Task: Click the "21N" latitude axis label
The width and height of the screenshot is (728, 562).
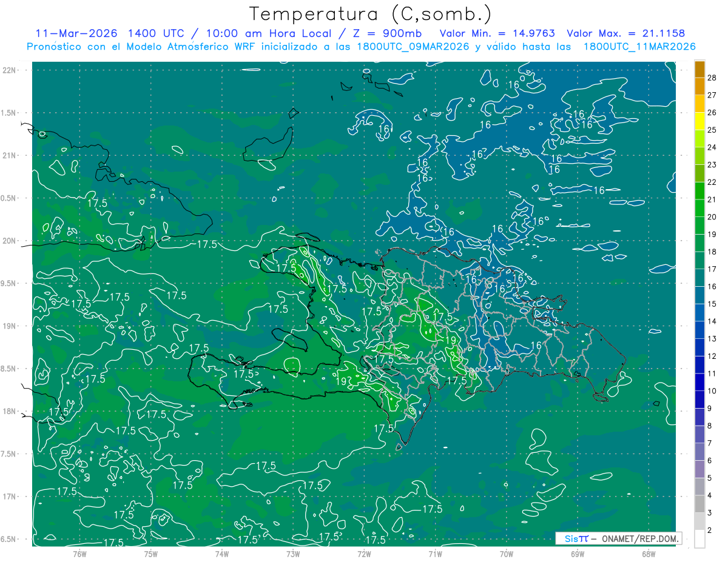Action: (10, 155)
